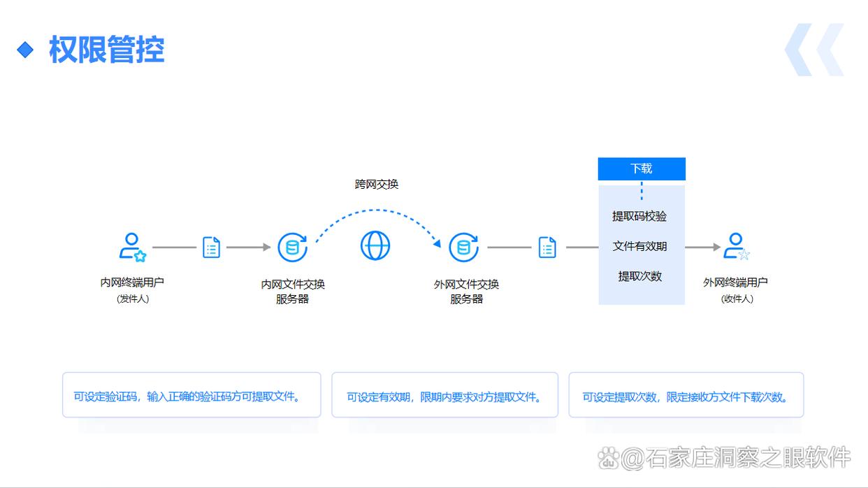The width and height of the screenshot is (868, 488).
Task: Select the external recipient user icon
Action: click(735, 247)
